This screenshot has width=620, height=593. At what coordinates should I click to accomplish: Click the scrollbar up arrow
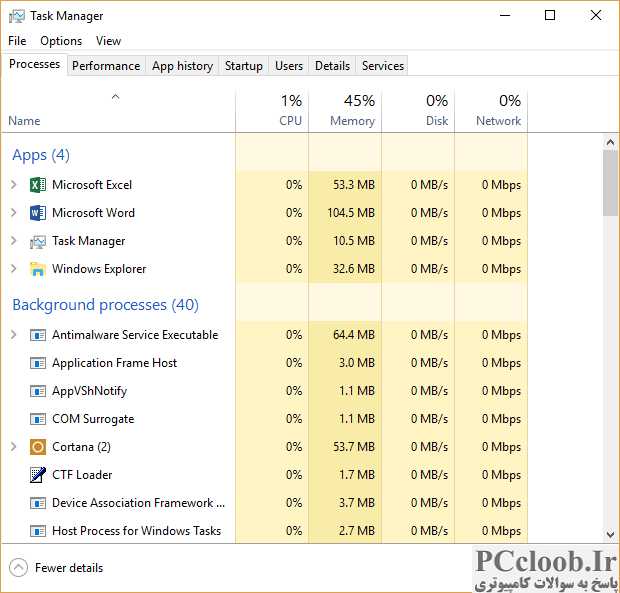pyautogui.click(x=610, y=142)
